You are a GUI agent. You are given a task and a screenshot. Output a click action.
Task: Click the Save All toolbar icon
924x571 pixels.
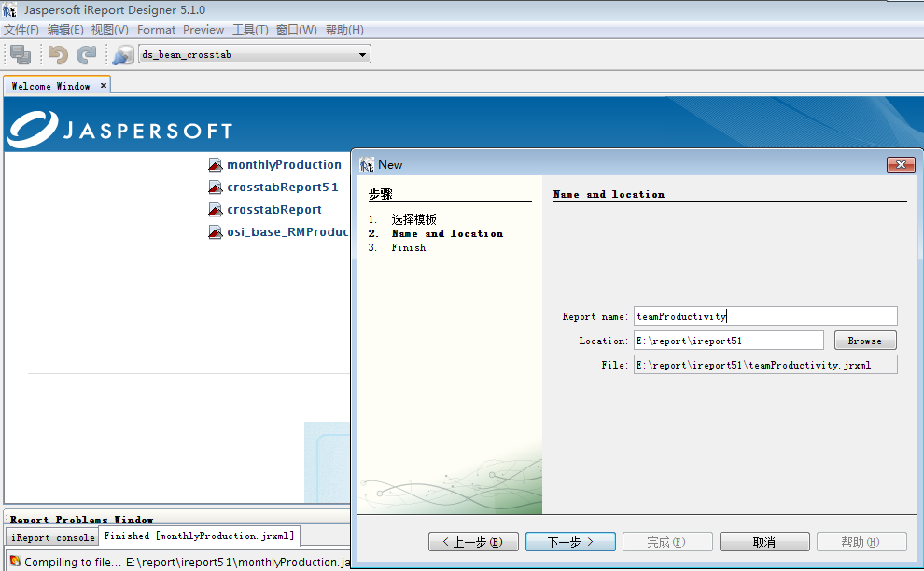pos(21,55)
